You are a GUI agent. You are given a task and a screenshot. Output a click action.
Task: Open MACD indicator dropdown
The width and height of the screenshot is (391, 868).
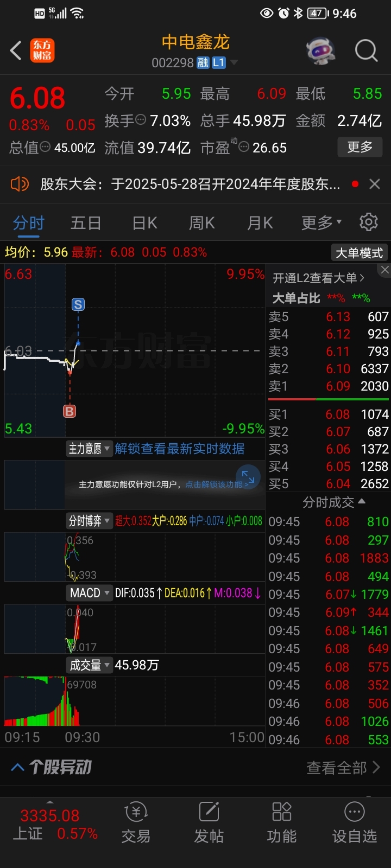click(89, 593)
